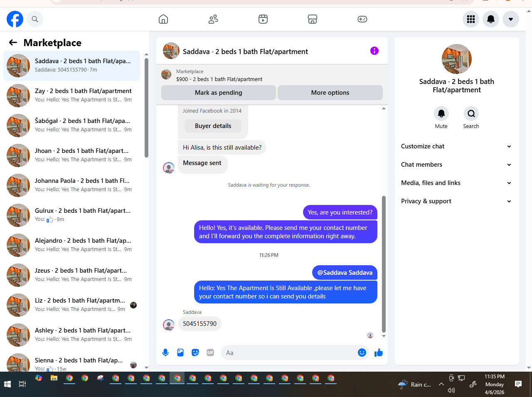Open the Alejandro conversation

[x=71, y=245]
